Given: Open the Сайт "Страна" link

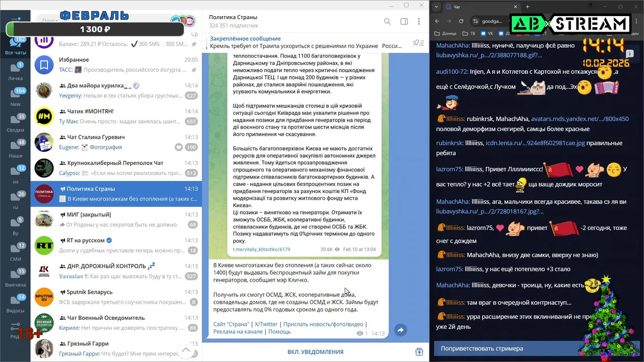Looking at the screenshot, I should 231,324.
